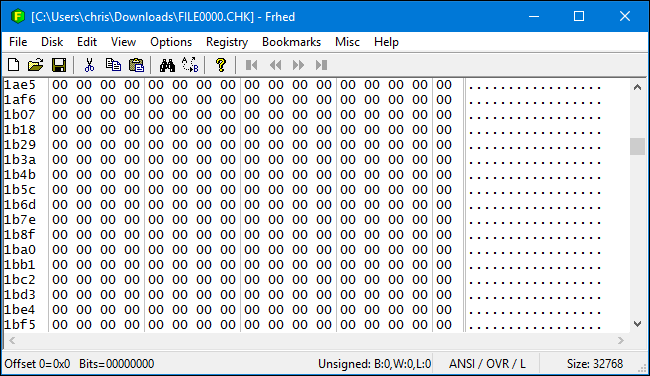650x376 pixels.
Task: Click offset 1bf5 row label
Action: pyautogui.click(x=20, y=325)
